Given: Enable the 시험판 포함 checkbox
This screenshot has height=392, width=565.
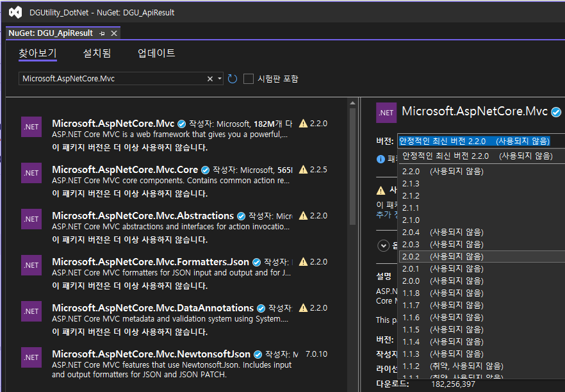Looking at the screenshot, I should [248, 78].
